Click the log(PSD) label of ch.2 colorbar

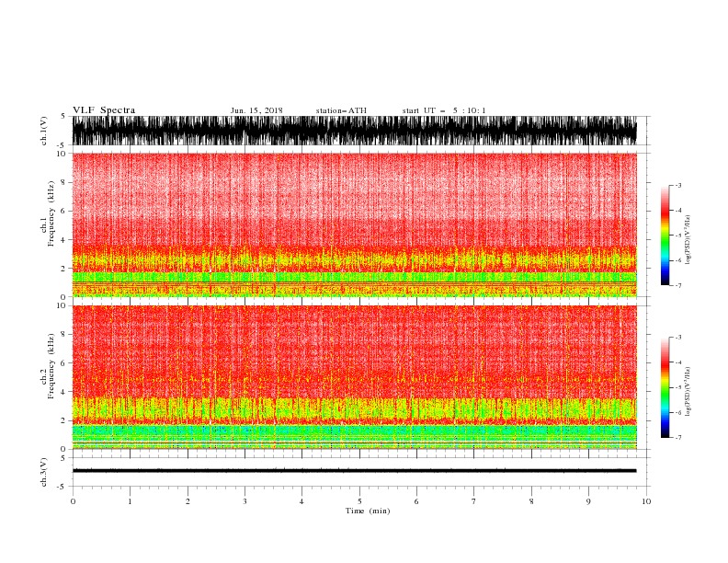click(688, 392)
